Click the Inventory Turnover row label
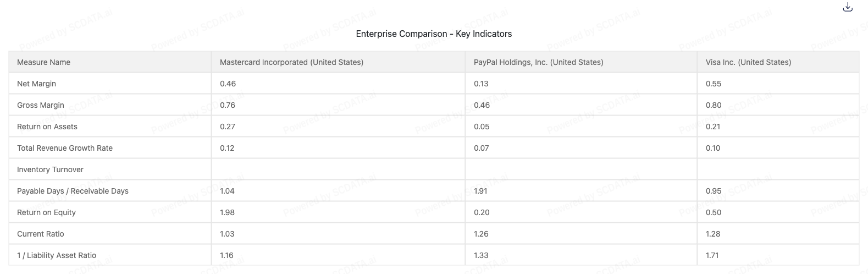 click(50, 169)
